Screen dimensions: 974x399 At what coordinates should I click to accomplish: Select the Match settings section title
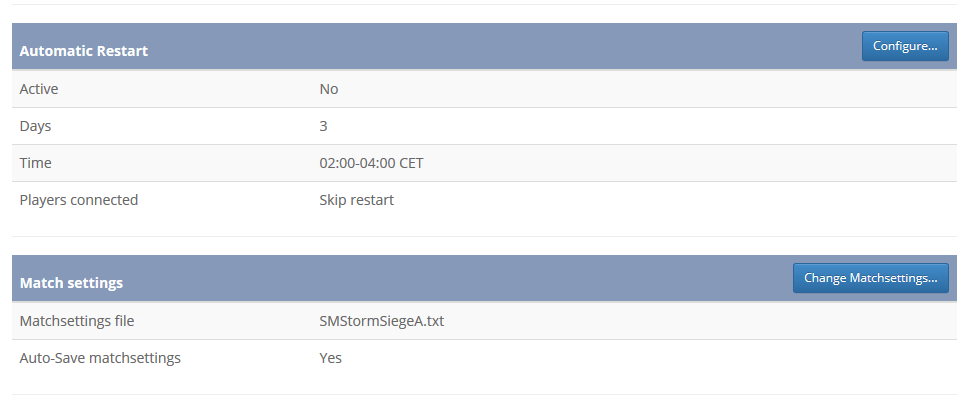[71, 283]
